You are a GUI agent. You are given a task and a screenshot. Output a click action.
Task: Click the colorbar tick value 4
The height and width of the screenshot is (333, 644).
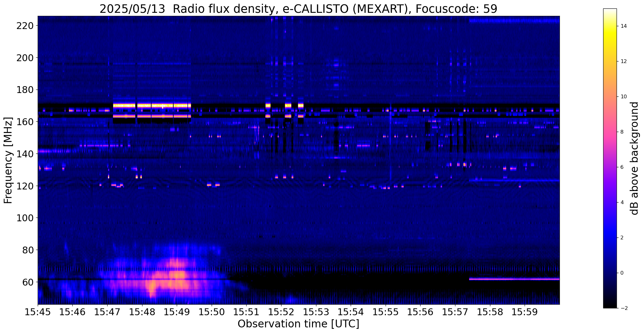(x=622, y=203)
